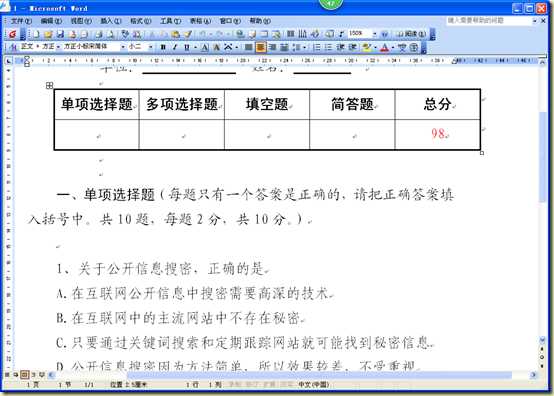This screenshot has height=396, width=554.
Task: Open the 文件 (File) menu
Action: click(x=21, y=21)
